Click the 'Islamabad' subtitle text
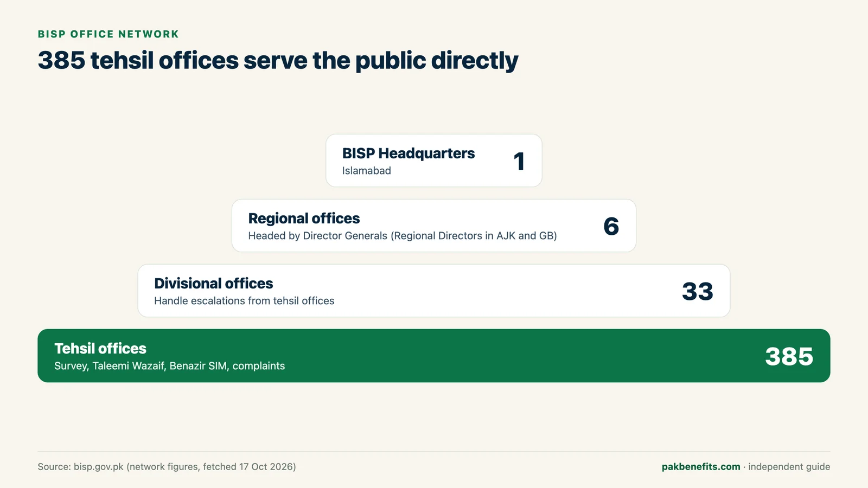The image size is (868, 488). [x=367, y=171]
